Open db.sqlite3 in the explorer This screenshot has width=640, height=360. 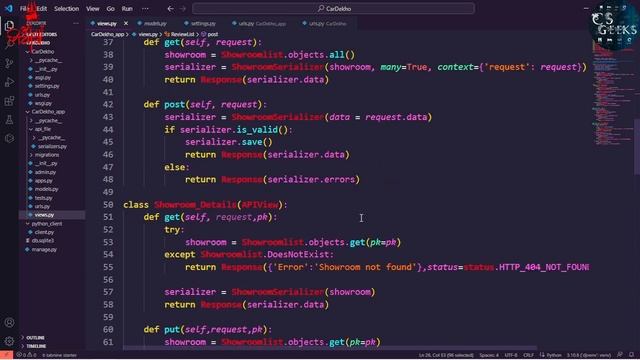pyautogui.click(x=40, y=241)
